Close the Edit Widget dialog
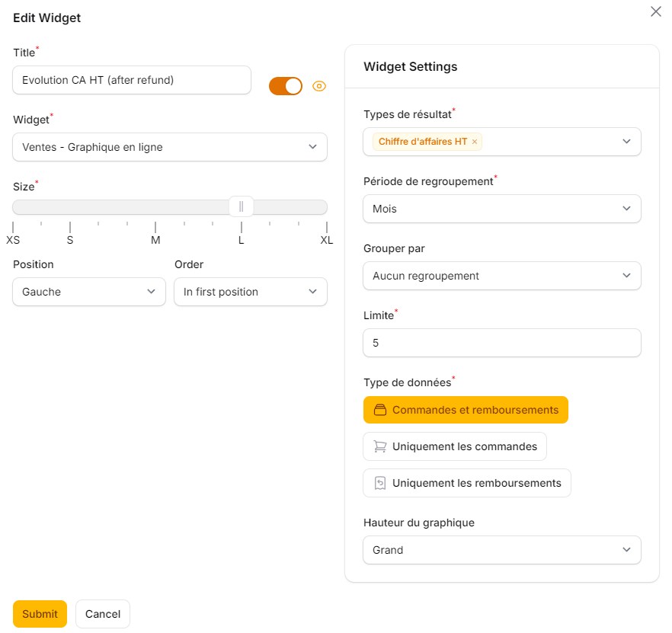 [x=655, y=11]
